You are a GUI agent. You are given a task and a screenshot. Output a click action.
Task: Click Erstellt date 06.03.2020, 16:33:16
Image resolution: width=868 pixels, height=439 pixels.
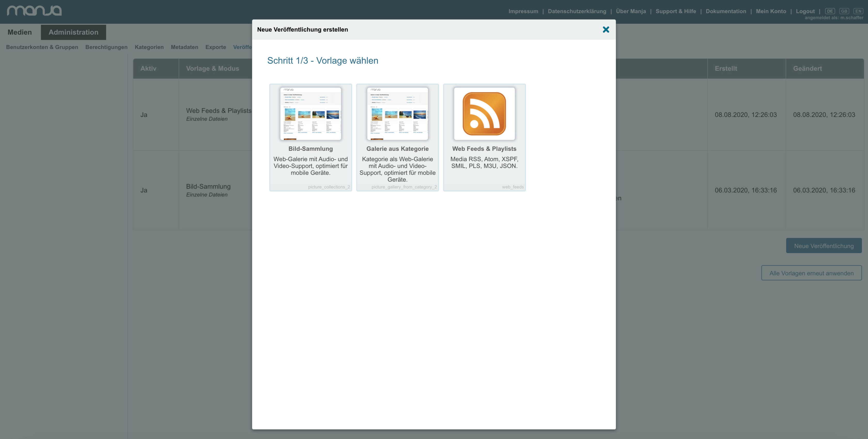click(746, 190)
